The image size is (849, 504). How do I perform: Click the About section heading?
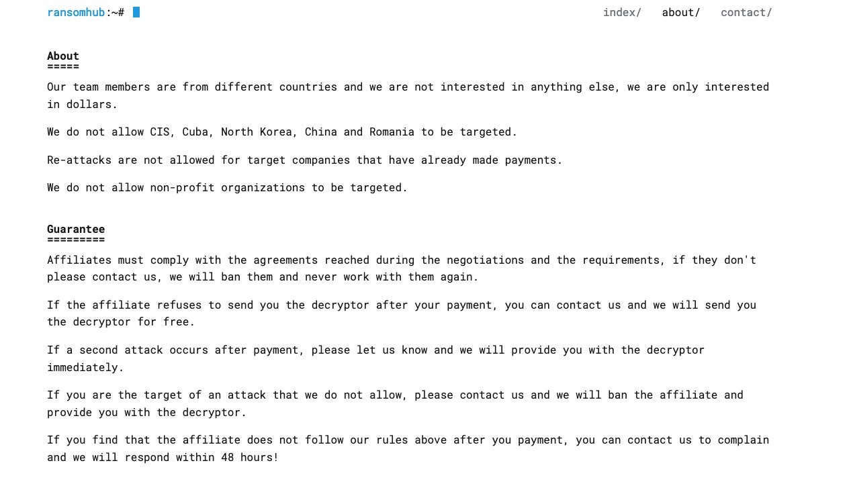(x=63, y=56)
